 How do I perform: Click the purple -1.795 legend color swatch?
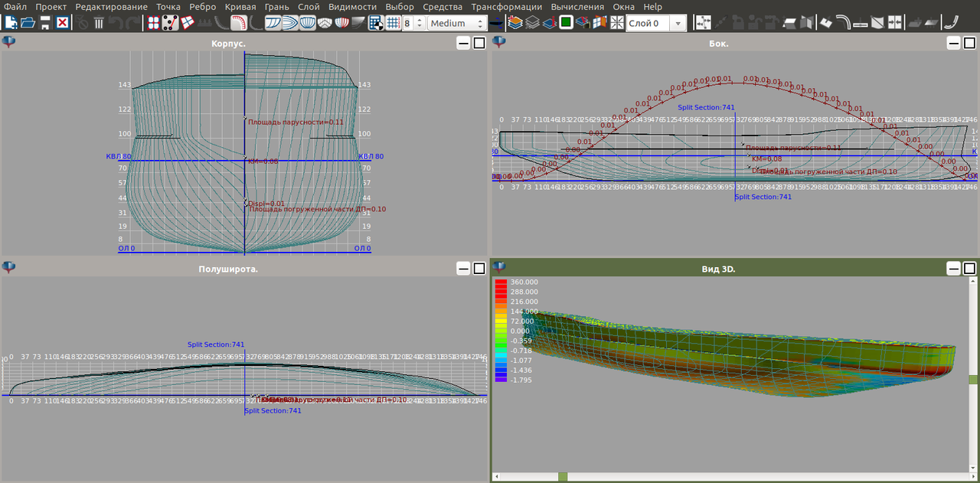click(x=501, y=380)
